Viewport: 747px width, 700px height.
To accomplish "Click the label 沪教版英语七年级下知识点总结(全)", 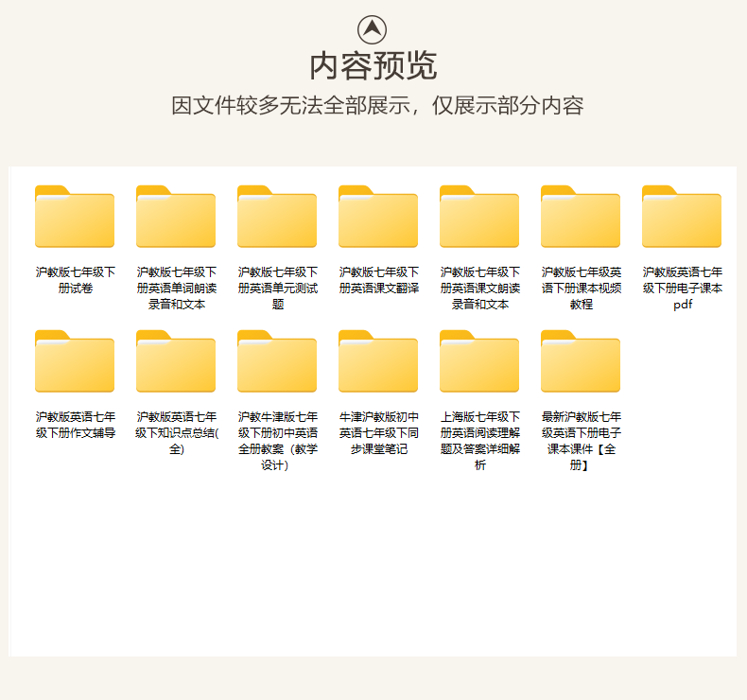I will [x=176, y=433].
